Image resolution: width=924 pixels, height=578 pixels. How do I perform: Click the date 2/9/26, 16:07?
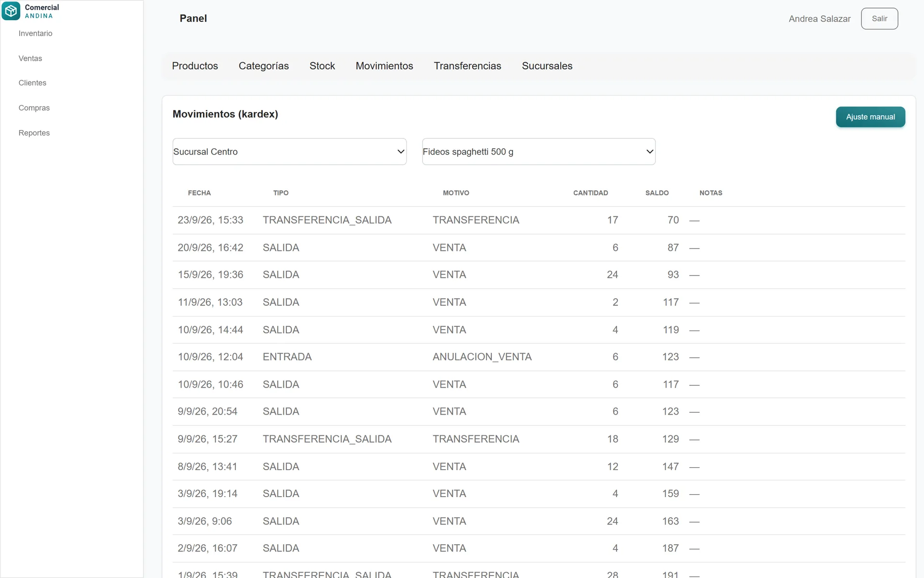pyautogui.click(x=207, y=548)
